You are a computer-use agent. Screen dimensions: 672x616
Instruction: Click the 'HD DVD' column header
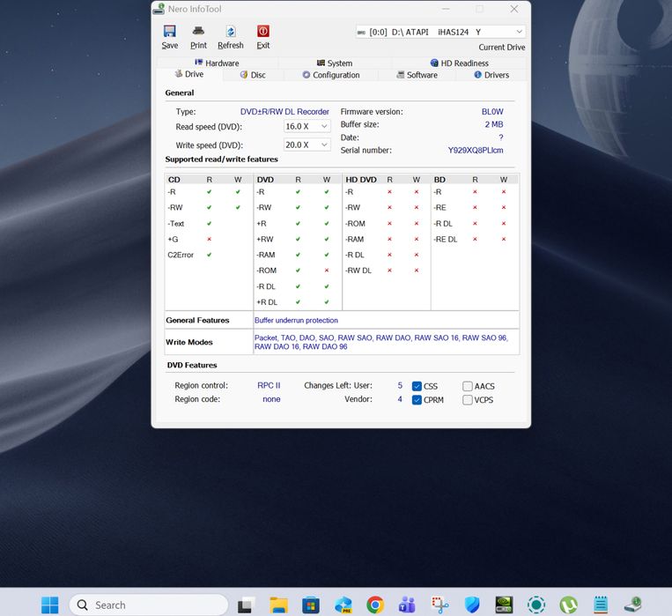point(361,180)
